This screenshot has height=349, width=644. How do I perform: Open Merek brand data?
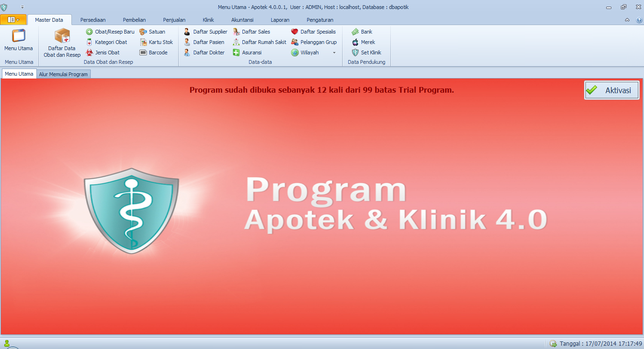pos(363,42)
